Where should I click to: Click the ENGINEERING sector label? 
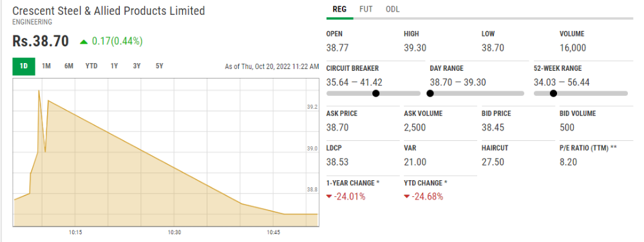pyautogui.click(x=32, y=22)
